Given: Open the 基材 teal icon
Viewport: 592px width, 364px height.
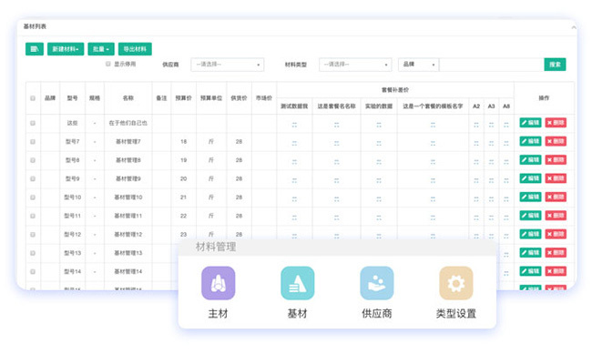Looking at the screenshot, I should (297, 284).
